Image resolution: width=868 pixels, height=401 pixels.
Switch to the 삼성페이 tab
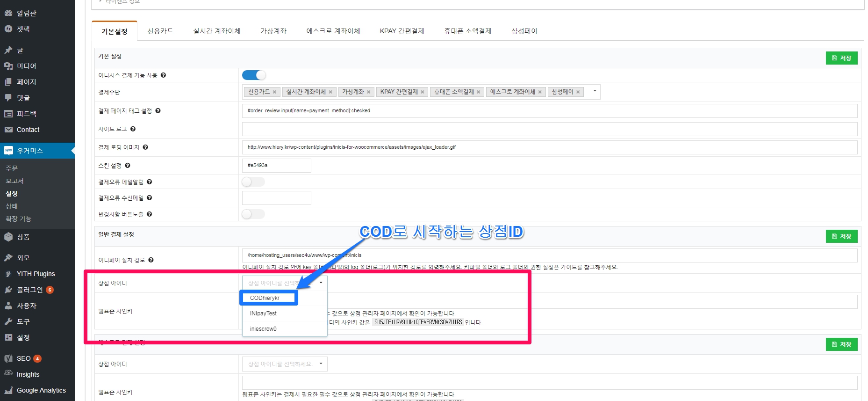(x=524, y=31)
